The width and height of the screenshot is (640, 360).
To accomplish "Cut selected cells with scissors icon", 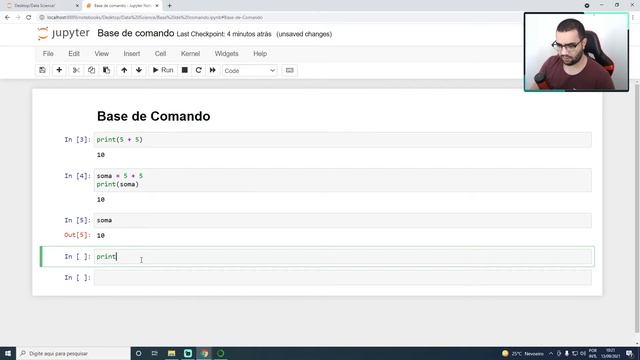I will point(76,70).
